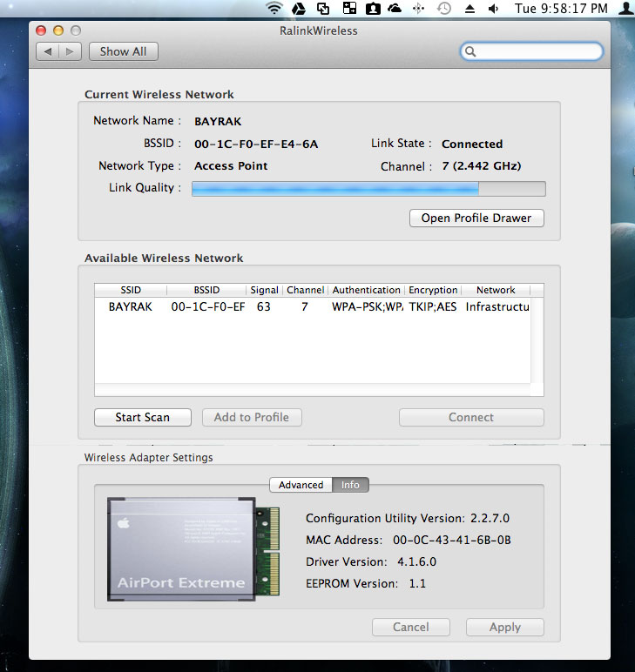Click signal value 63 in BAYRAK row
This screenshot has width=635, height=672.
(264, 307)
